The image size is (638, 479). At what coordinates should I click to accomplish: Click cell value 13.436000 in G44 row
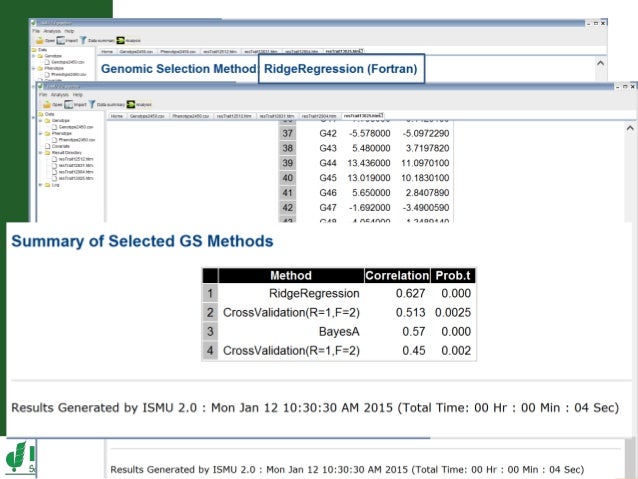(x=369, y=163)
